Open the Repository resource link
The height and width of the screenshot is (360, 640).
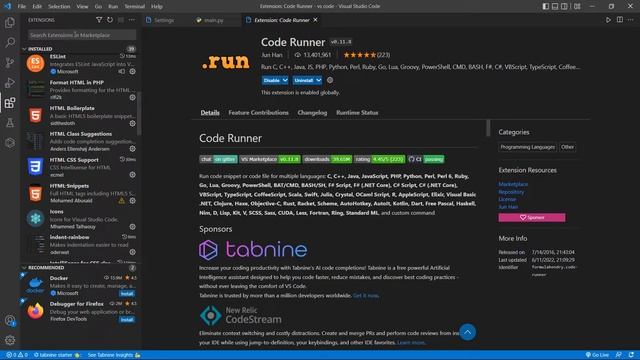[x=511, y=192]
